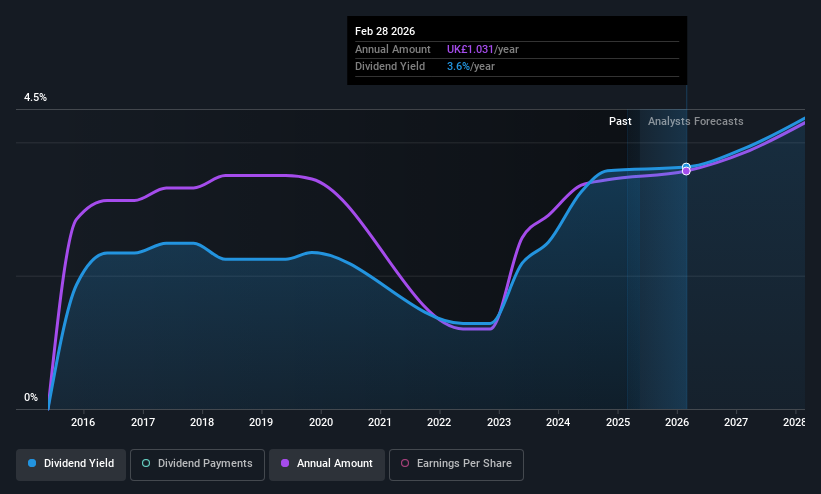Click the 2016 x-axis label

83,422
